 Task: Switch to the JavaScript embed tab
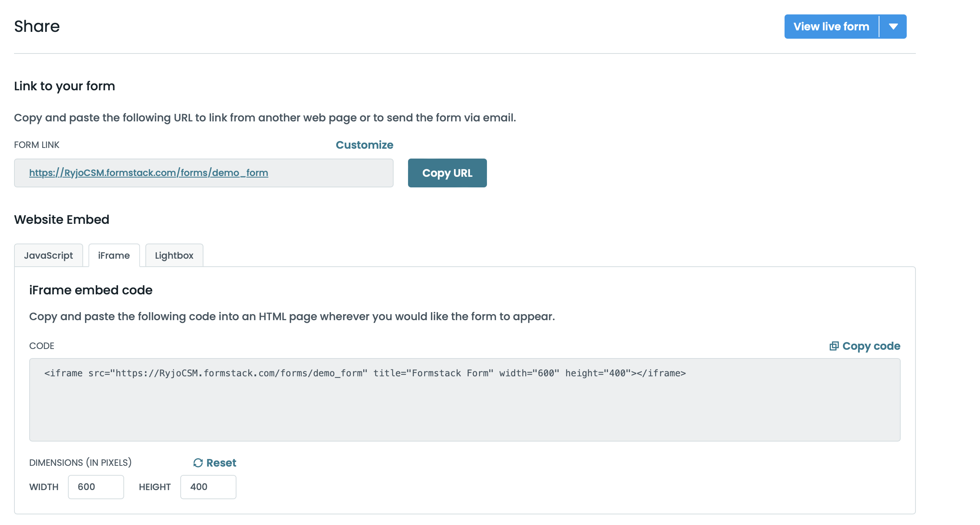48,255
